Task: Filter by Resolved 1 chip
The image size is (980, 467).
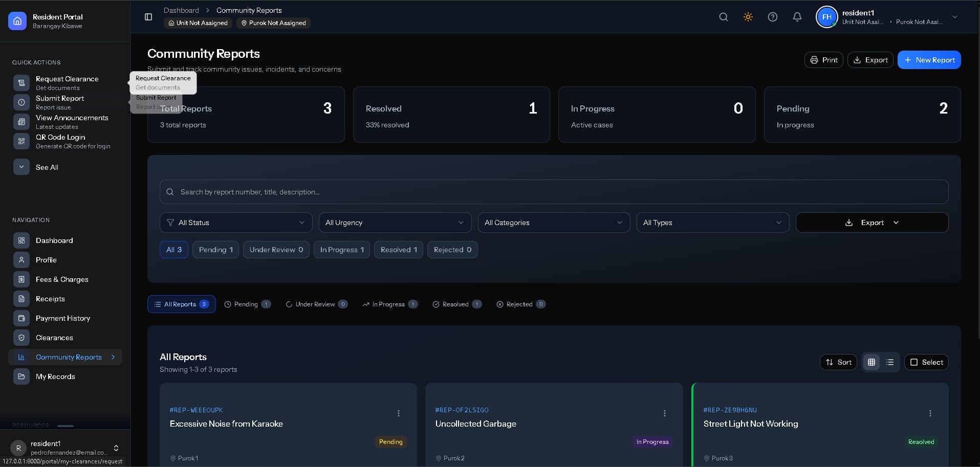Action: click(399, 250)
